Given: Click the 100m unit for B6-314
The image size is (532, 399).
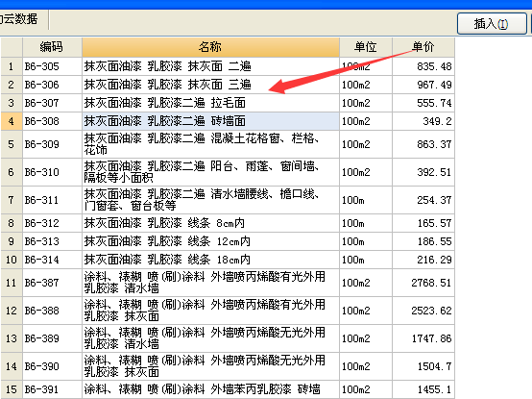Looking at the screenshot, I should tap(366, 260).
